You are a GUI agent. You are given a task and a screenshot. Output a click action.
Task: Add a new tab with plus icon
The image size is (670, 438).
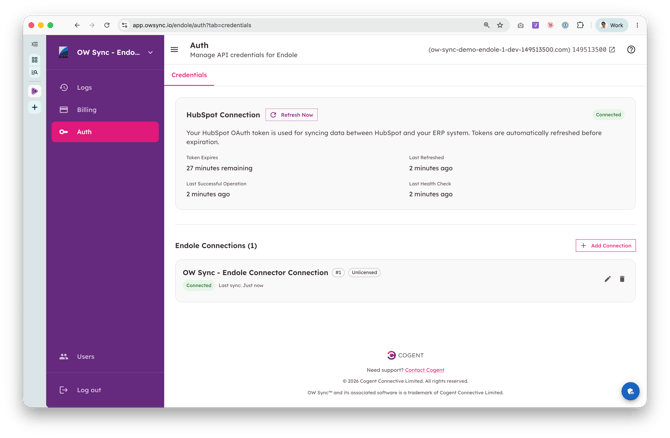click(35, 107)
